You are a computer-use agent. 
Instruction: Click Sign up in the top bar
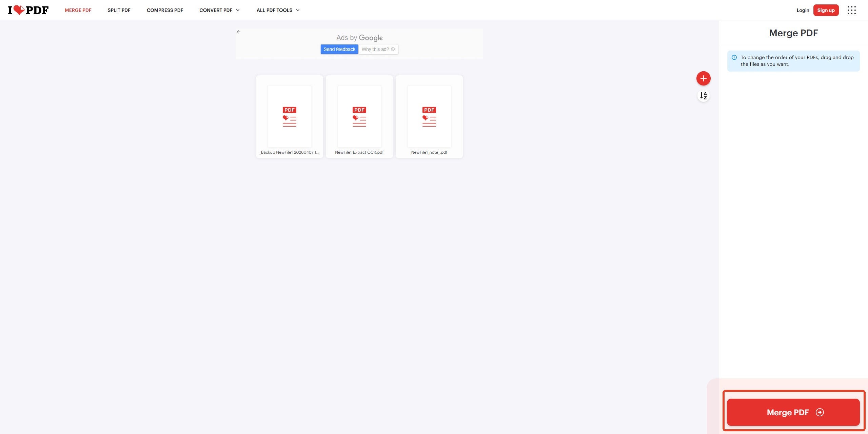(826, 10)
